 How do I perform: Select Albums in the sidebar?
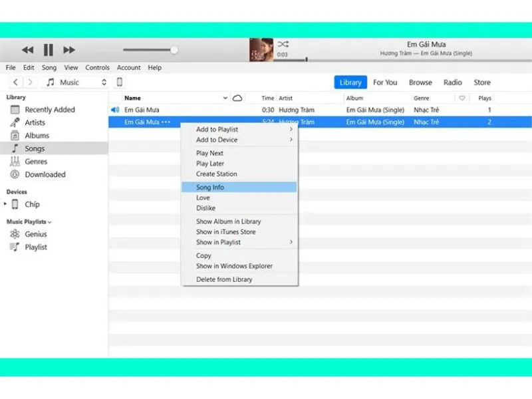pyautogui.click(x=55, y=136)
